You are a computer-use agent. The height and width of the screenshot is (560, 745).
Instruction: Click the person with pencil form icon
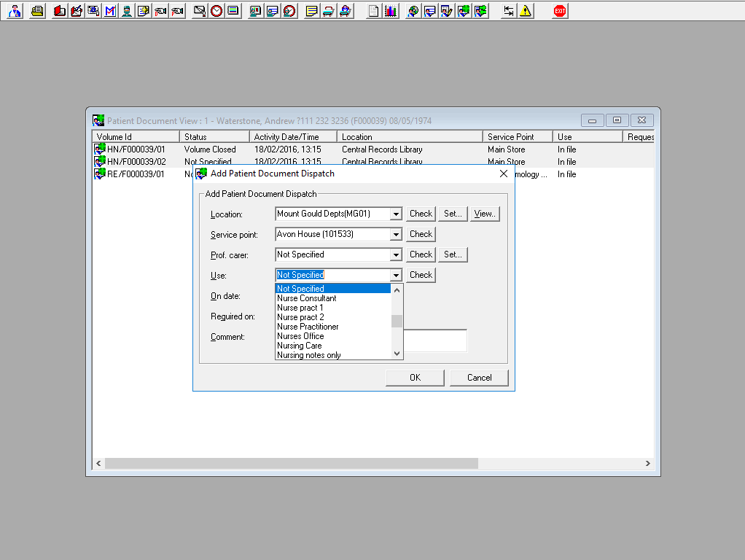[x=447, y=11]
